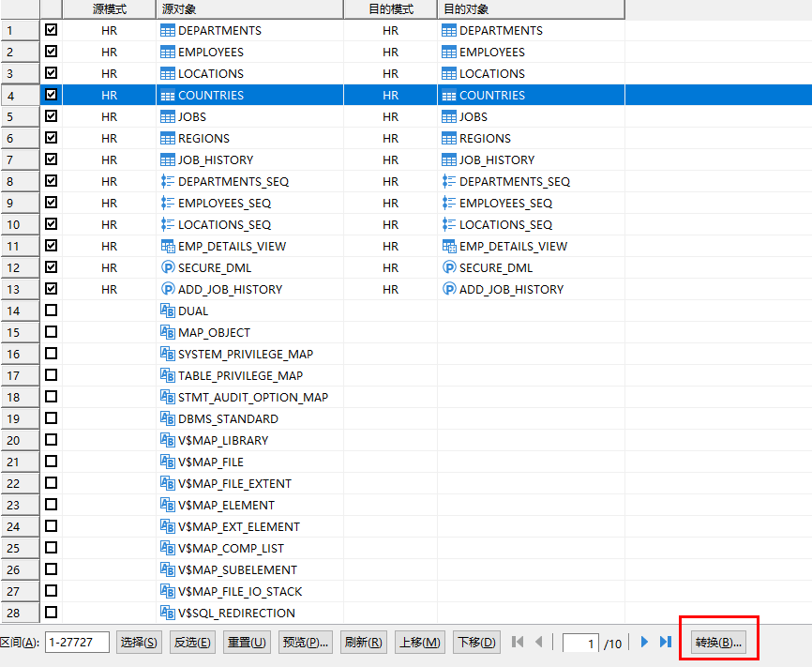812x667 pixels.
Task: Click the 目的对象 column header
Action: 532,9
